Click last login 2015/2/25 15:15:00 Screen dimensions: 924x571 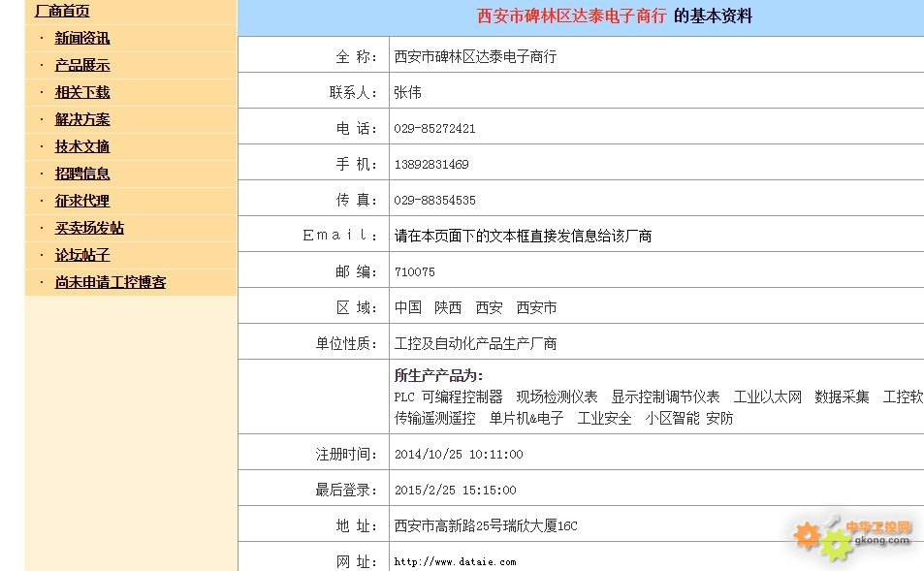455,491
